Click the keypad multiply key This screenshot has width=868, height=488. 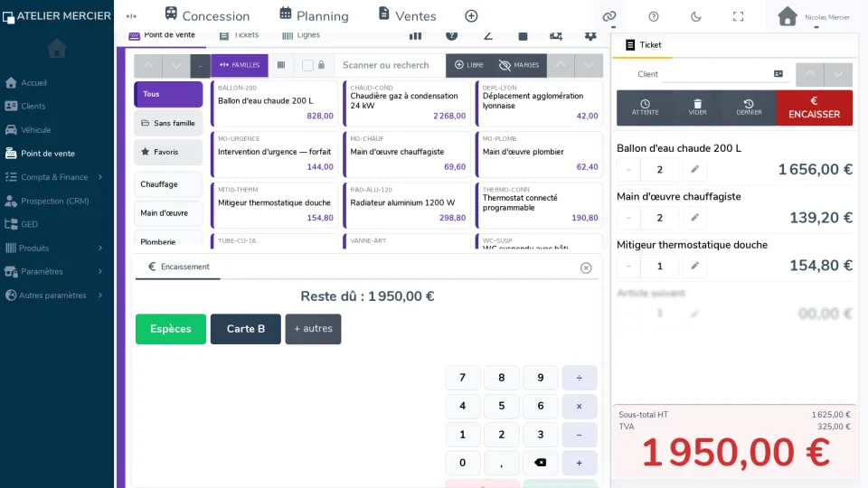[579, 406]
